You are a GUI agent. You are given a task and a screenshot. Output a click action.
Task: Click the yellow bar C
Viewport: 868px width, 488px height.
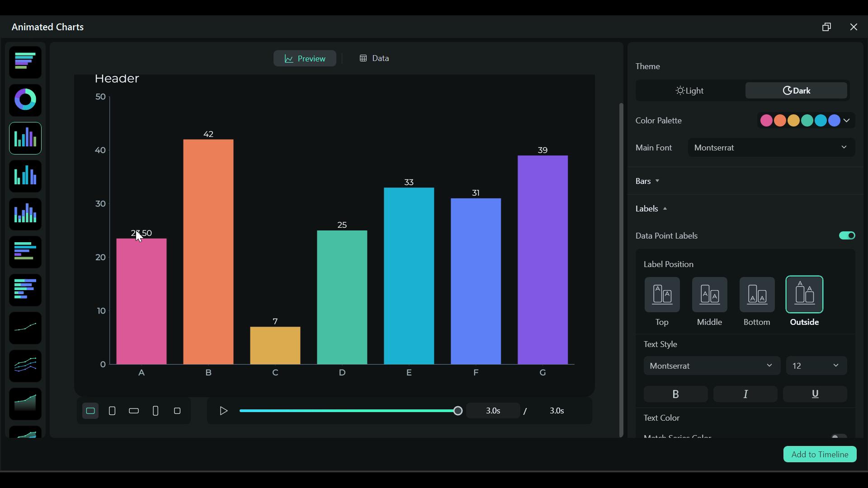tap(275, 346)
